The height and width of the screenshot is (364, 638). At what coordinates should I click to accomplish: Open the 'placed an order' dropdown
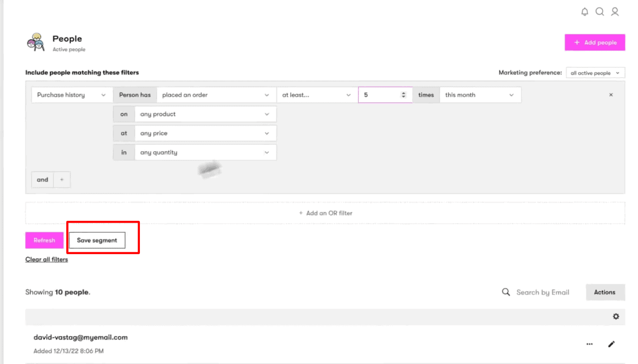point(215,95)
